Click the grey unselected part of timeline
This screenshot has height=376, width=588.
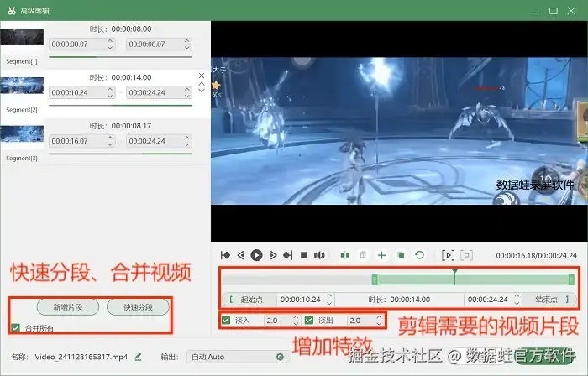297,279
